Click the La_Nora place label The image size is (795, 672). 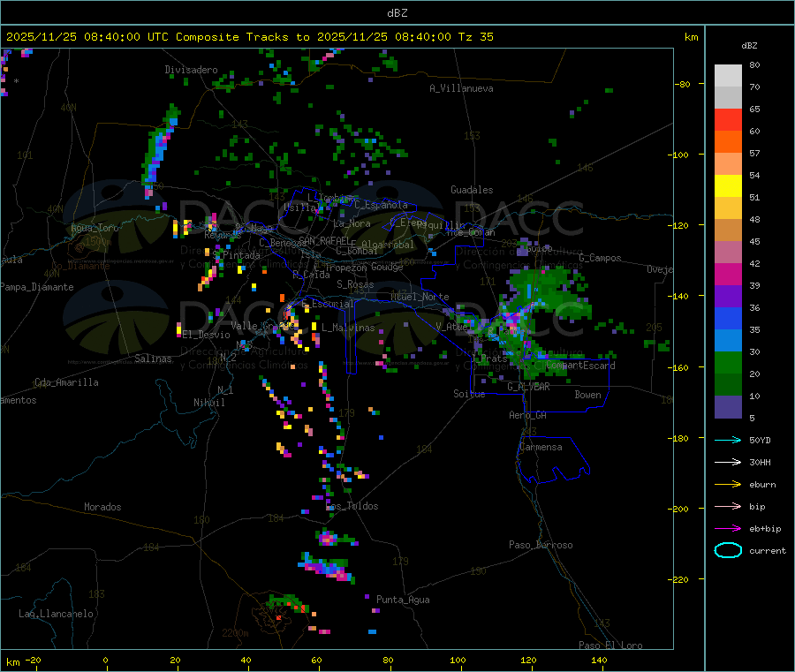click(352, 223)
